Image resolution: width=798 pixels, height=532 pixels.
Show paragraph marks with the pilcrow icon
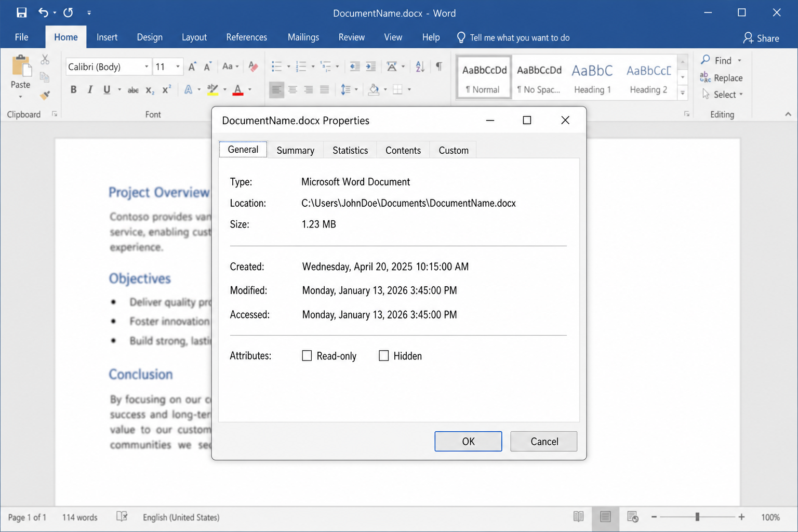[439, 66]
